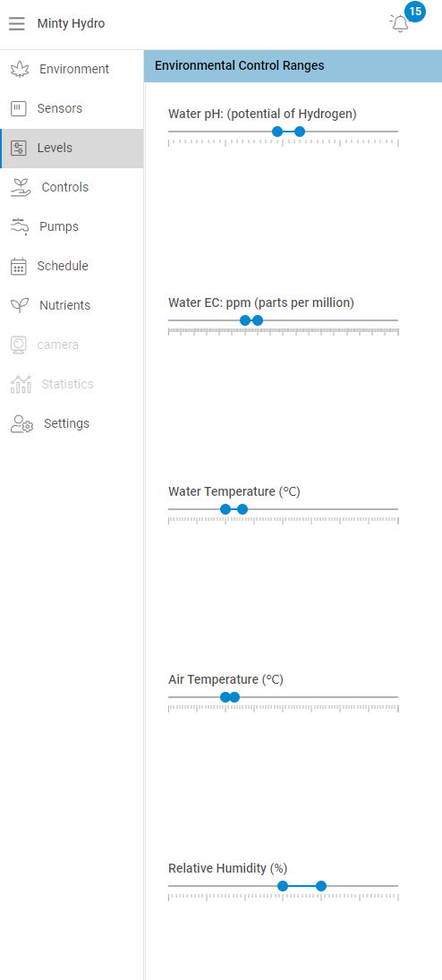Click the Sensors gauge icon

(x=19, y=109)
